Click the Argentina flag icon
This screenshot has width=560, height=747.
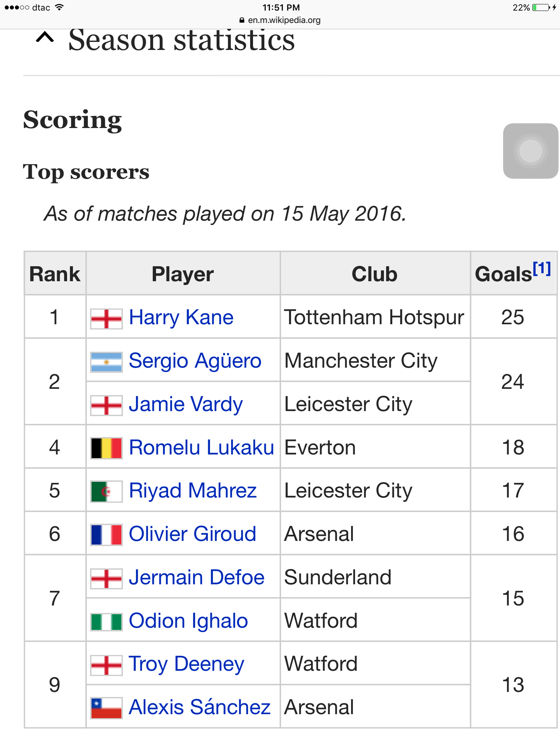106,361
